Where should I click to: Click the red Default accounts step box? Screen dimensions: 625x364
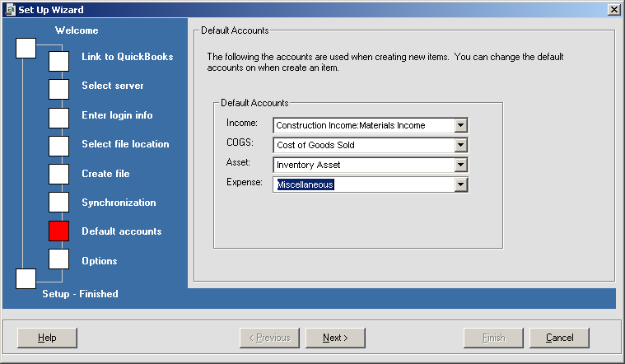point(59,231)
